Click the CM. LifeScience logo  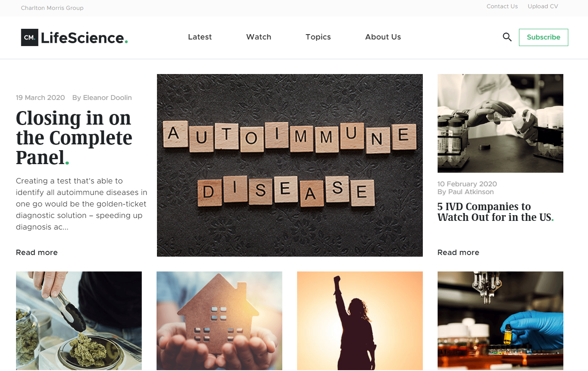tap(74, 37)
